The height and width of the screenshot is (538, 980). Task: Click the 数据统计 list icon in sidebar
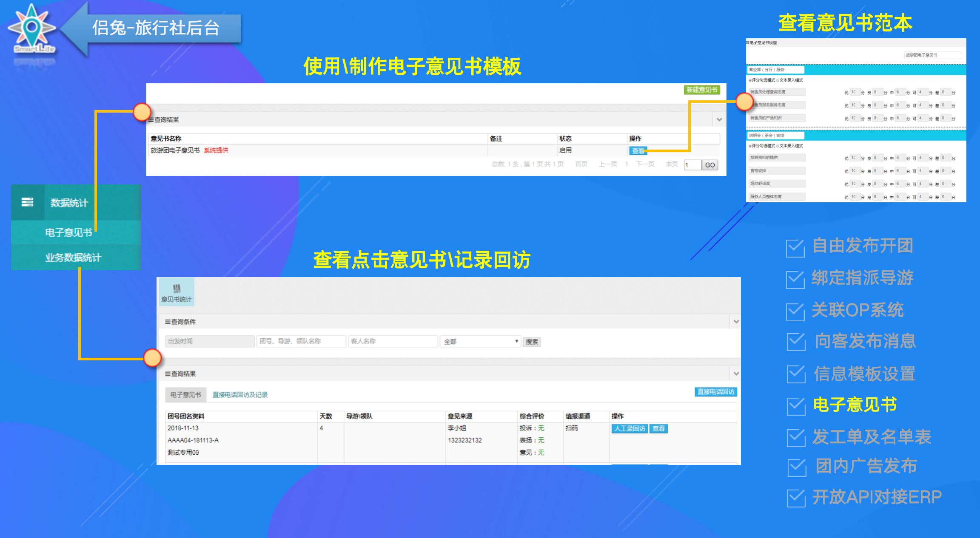pos(27,202)
